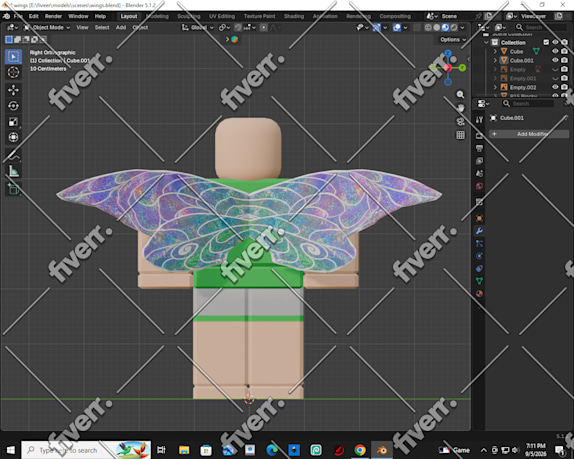Open Global transform orientation dropdown

click(197, 27)
